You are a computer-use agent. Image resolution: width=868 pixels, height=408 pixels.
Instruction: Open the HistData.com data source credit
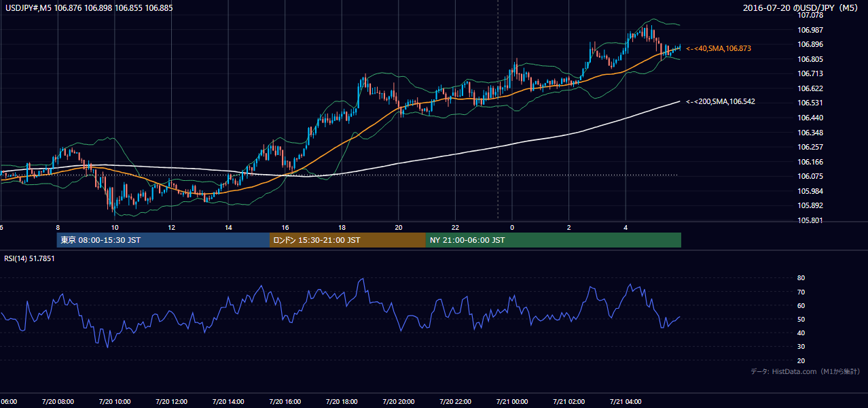(x=805, y=371)
